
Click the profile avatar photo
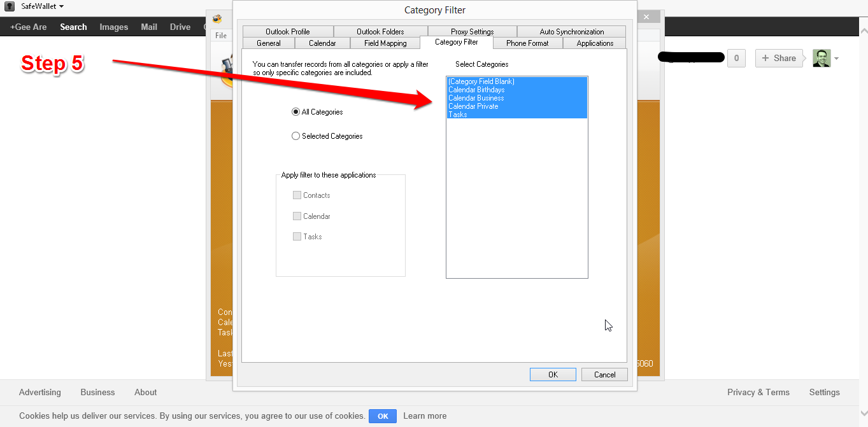pos(822,58)
